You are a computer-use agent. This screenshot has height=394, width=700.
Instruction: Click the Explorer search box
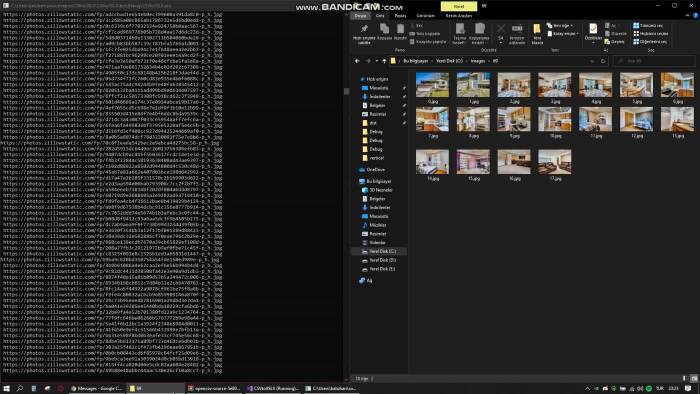point(654,61)
